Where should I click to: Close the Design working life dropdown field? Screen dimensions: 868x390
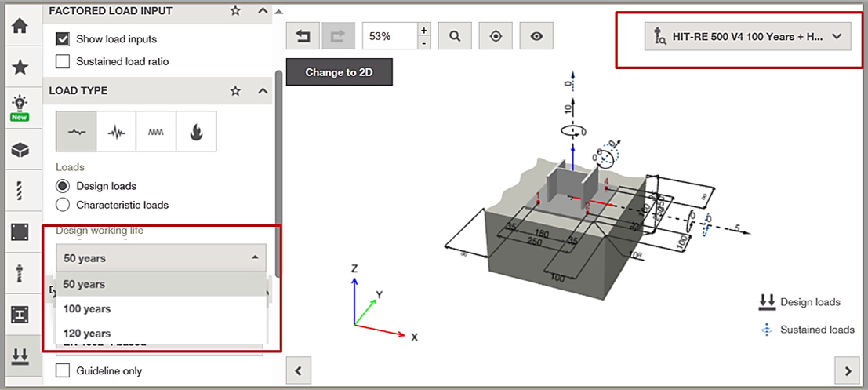[161, 257]
